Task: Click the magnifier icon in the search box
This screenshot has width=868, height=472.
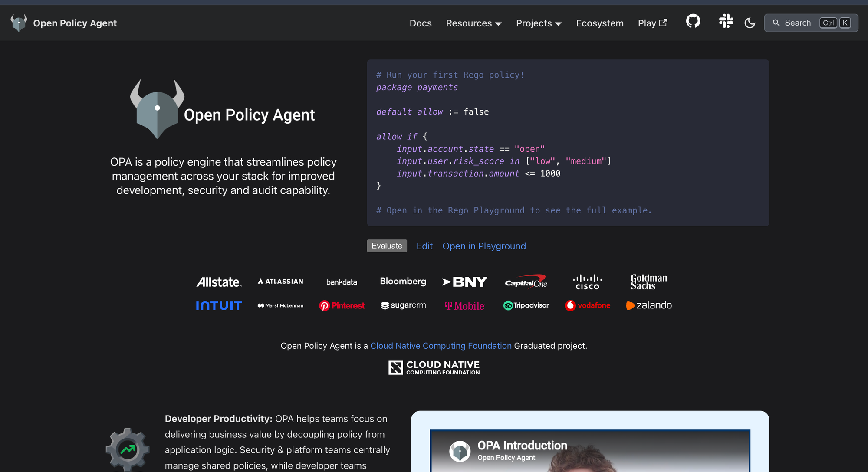Action: pyautogui.click(x=776, y=23)
